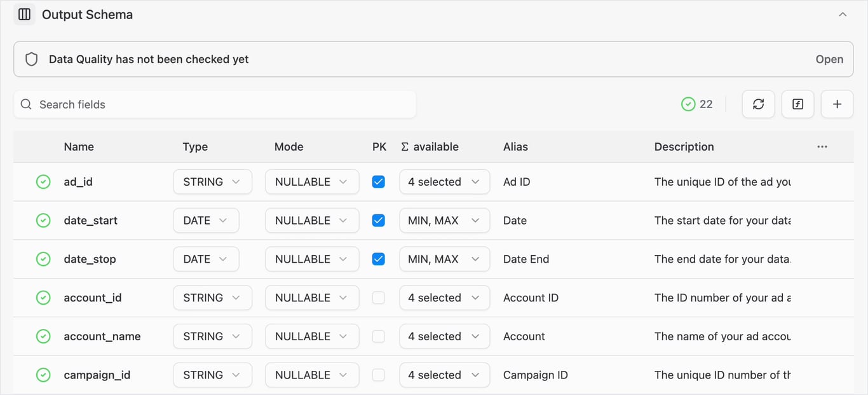Screen dimensions: 868x395
Task: Click the Campaign ID alias cell
Action: coord(536,375)
